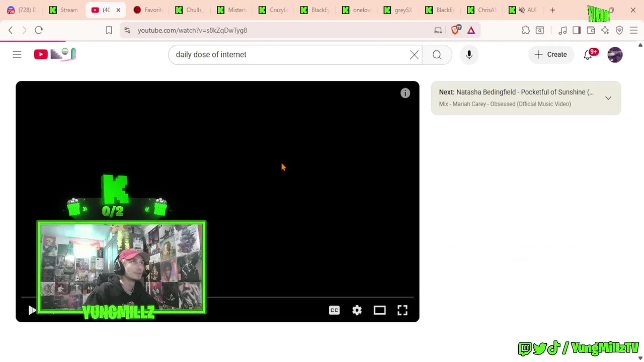Click the page vertical scrollbar up arrow
Image resolution: width=644 pixels, height=362 pixels.
tap(640, 45)
